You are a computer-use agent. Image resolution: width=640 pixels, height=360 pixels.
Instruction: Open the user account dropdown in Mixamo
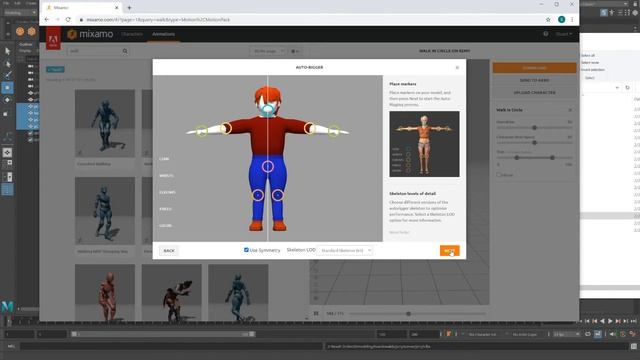564,34
